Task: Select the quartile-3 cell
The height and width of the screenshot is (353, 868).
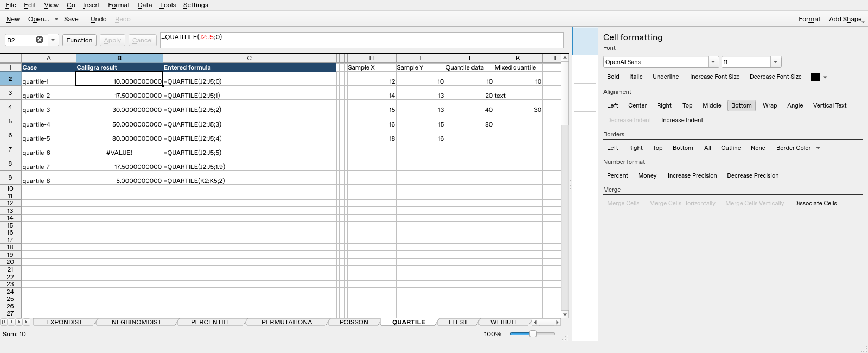Action: pos(49,106)
